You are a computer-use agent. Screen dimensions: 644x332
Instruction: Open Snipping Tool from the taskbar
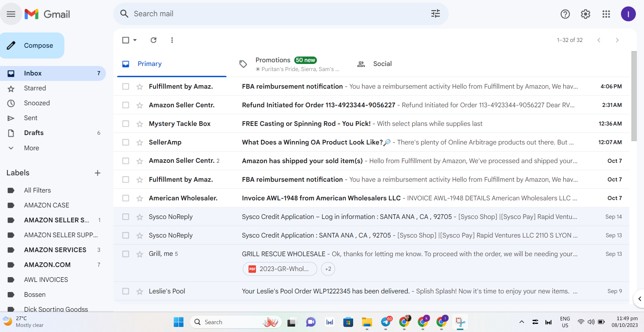coord(460,322)
